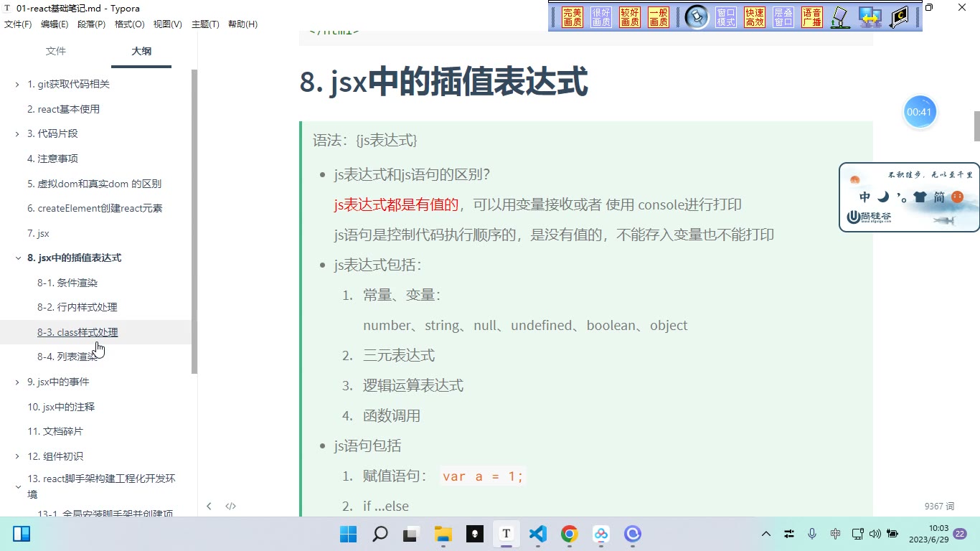Screen dimensions: 980x551
Task: Expand the '3. 代码片段' outline item
Action: [x=17, y=134]
